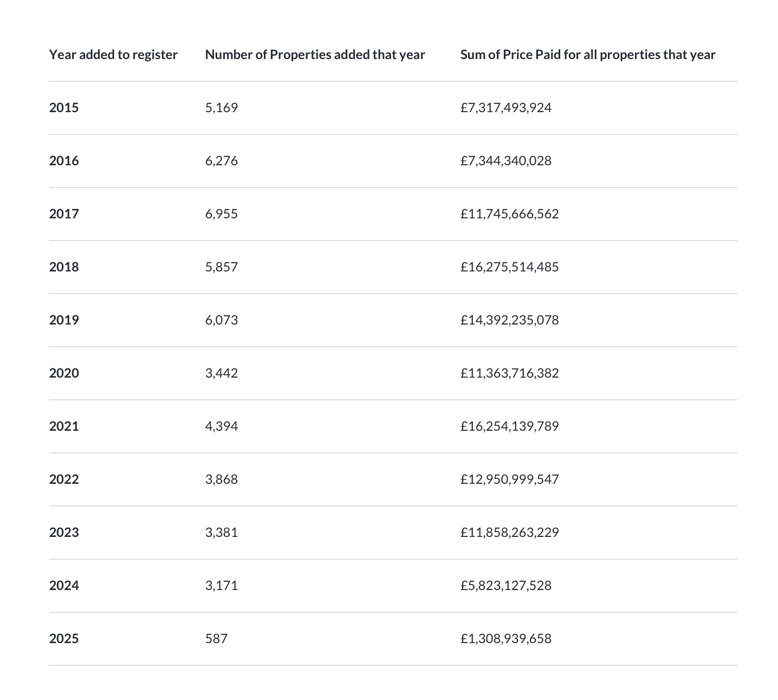Click the 2022 row label

(x=64, y=479)
